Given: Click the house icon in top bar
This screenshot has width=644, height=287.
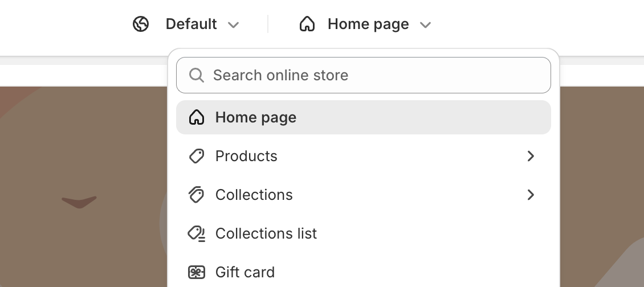Looking at the screenshot, I should click(307, 24).
